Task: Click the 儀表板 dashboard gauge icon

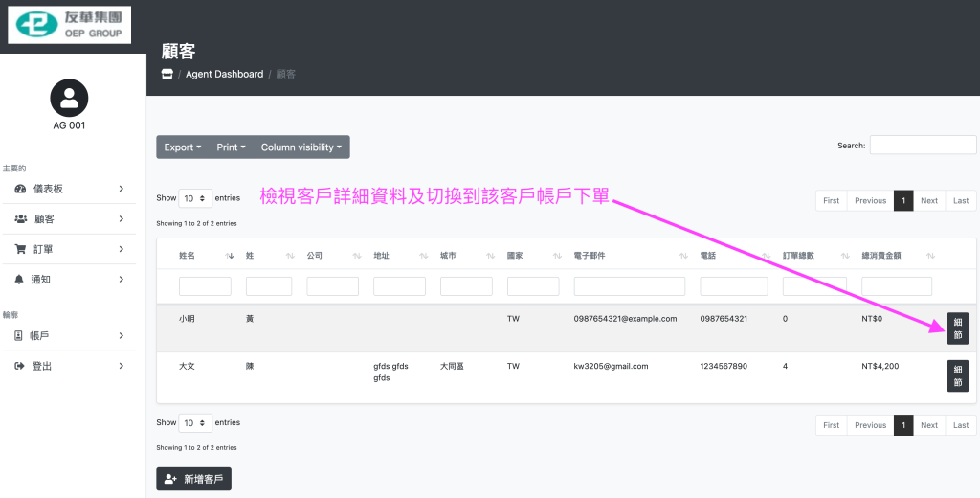Action: 21,189
